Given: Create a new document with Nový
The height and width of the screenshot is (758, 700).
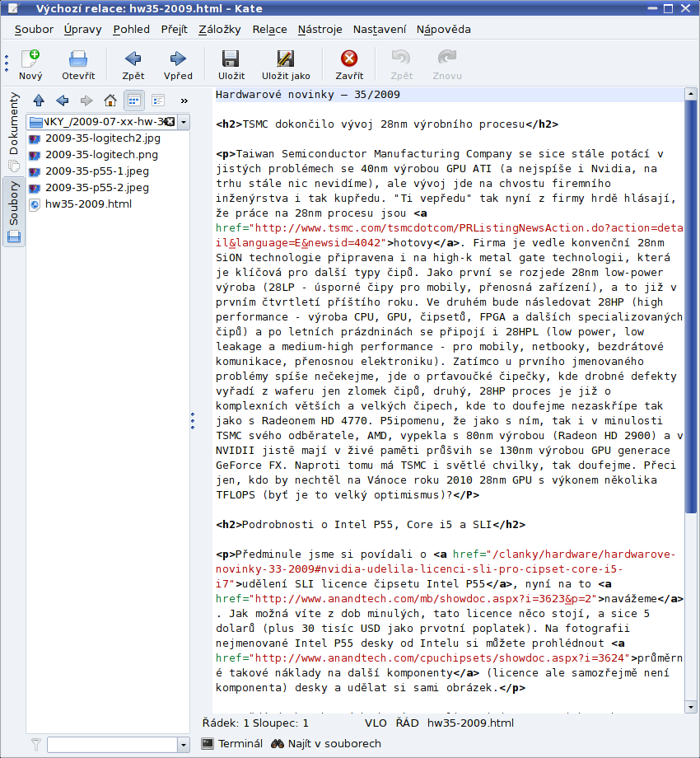Looking at the screenshot, I should pyautogui.click(x=30, y=64).
